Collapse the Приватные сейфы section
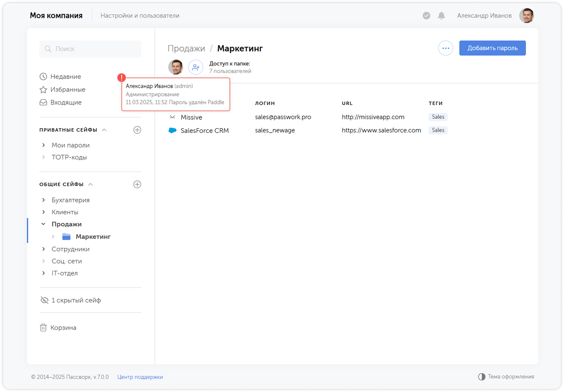The width and height of the screenshot is (564, 392). (104, 130)
